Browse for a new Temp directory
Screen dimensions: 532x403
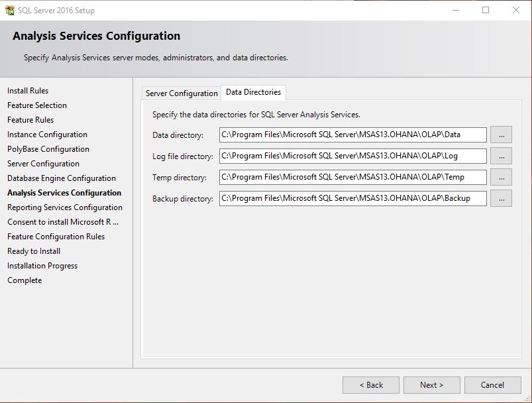tap(501, 177)
